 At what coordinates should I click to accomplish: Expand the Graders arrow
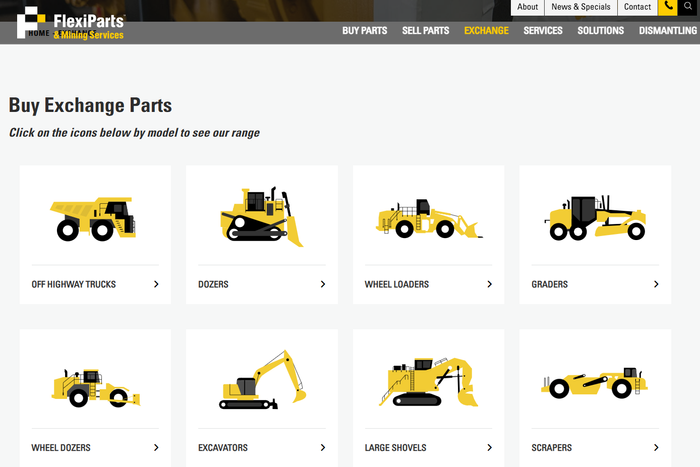click(656, 284)
